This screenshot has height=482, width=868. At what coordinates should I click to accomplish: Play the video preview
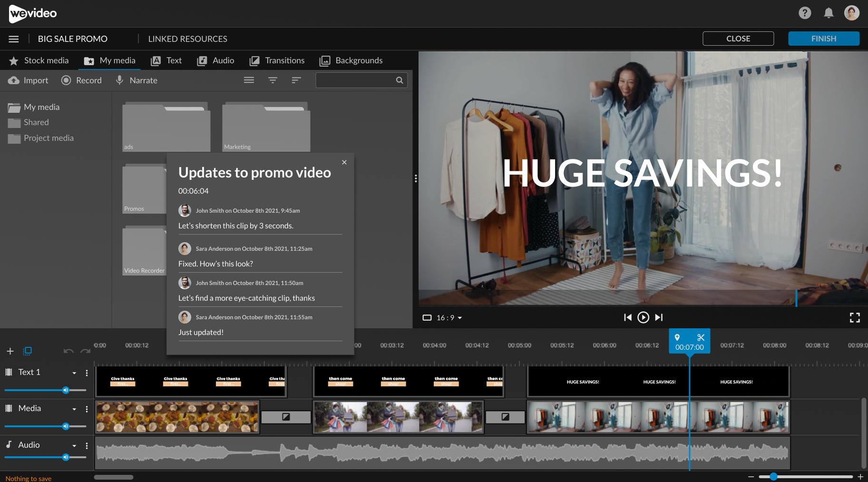click(643, 317)
